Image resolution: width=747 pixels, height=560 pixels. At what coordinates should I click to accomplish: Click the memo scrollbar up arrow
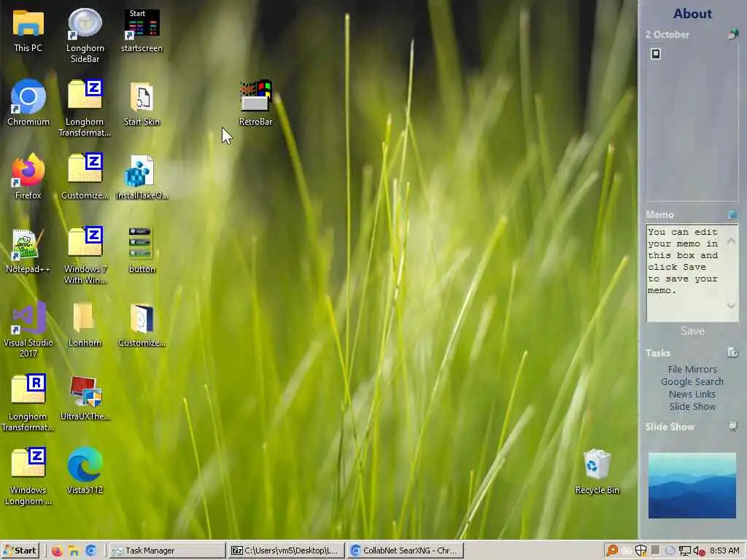pos(731,241)
